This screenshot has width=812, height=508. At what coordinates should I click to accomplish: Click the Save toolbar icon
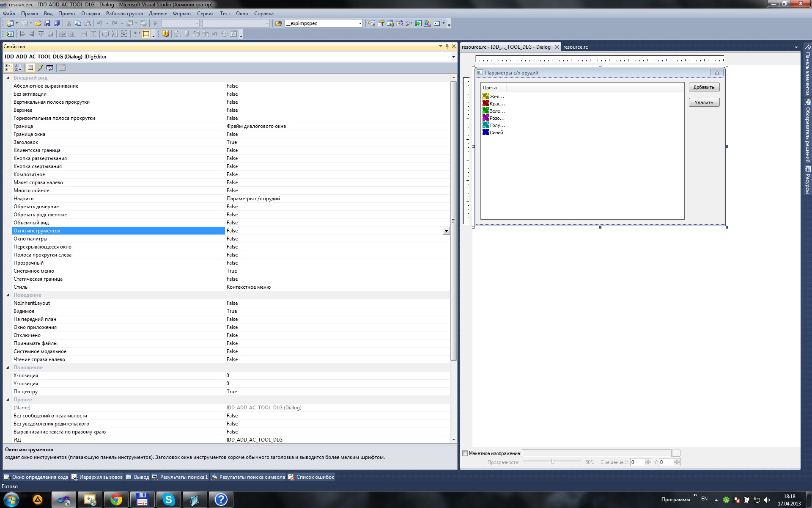47,24
